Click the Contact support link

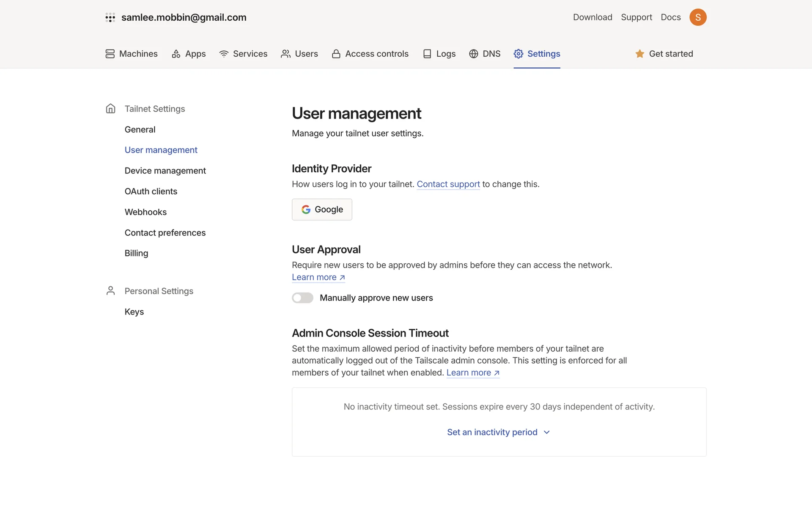tap(448, 184)
